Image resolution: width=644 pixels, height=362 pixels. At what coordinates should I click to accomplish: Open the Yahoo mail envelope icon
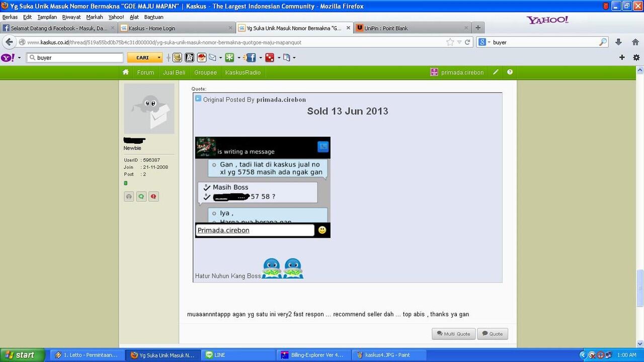(212, 58)
